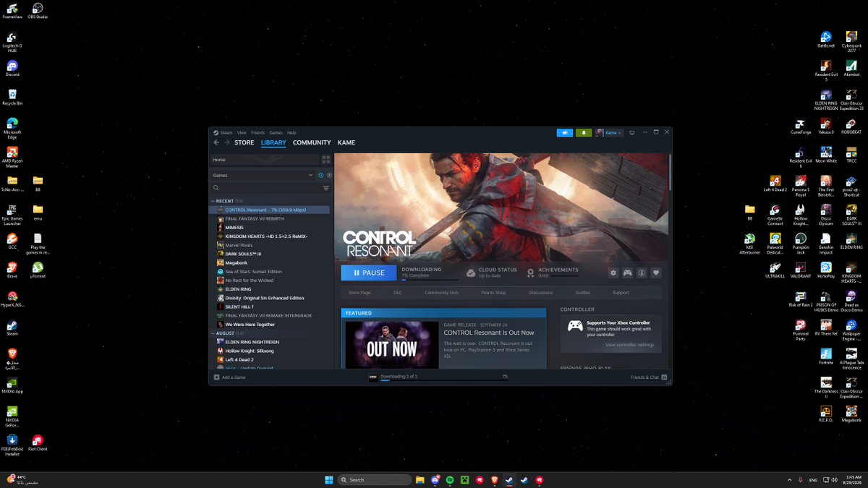
Task: Toggle show ready-to-play games icon
Action: coord(330,175)
